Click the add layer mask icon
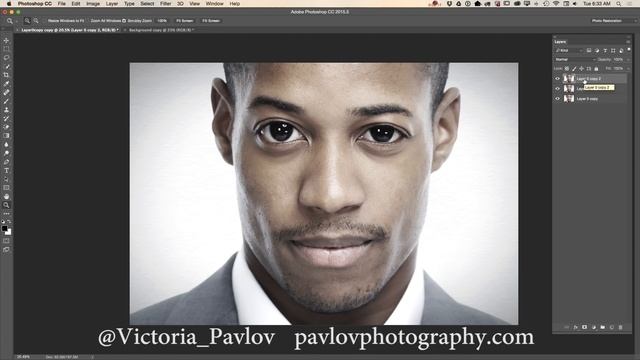The height and width of the screenshot is (360, 640). coord(584,327)
